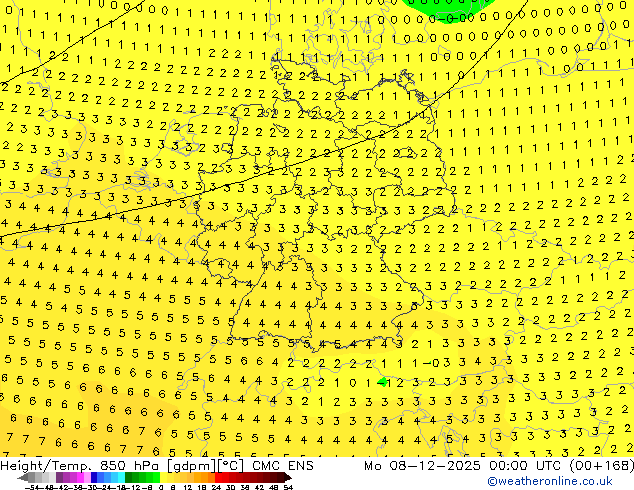Pick the bright red swatch in the legend

coord(218,478)
